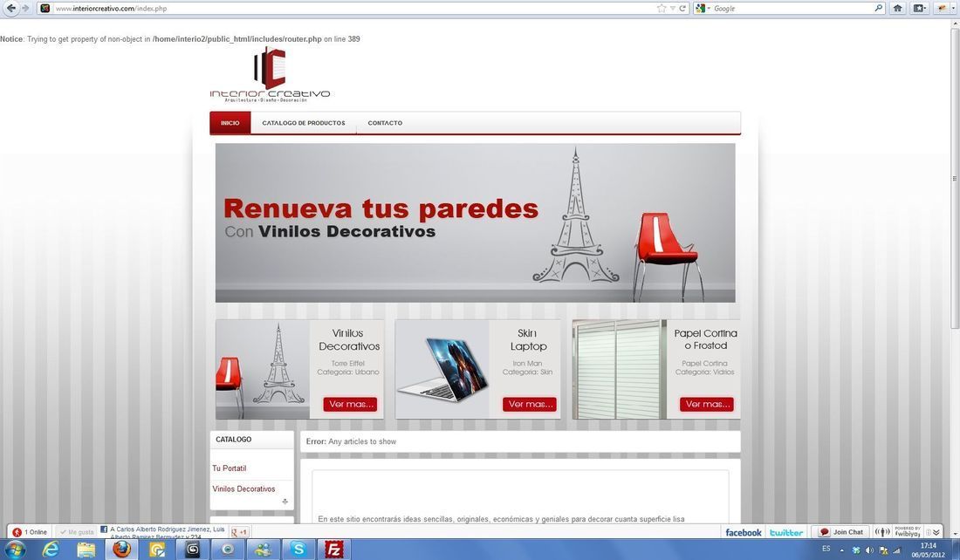Click the CATALOGO panel header
Image resolution: width=960 pixels, height=560 pixels.
[251, 440]
